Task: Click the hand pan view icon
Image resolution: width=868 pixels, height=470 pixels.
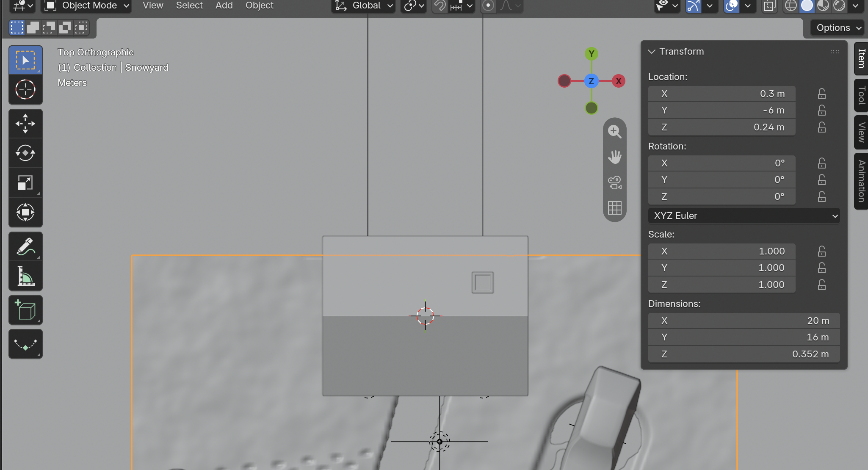Action: [615, 157]
